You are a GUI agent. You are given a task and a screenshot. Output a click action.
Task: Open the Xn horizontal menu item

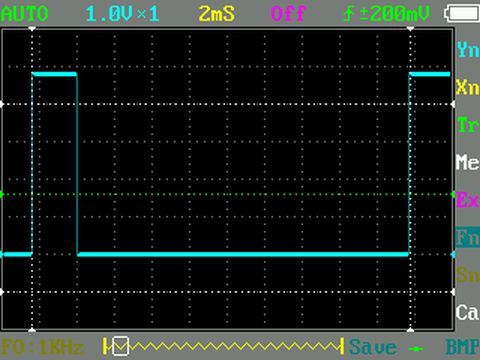click(x=468, y=87)
